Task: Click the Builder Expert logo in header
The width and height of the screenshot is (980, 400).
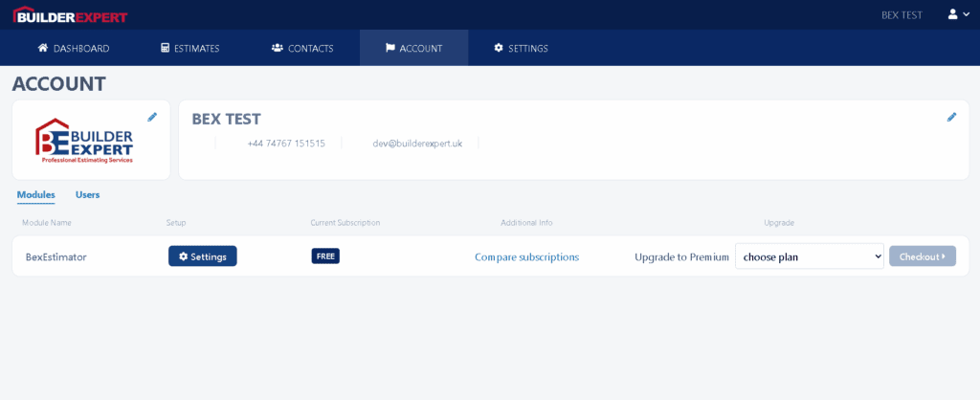Action: (x=70, y=15)
